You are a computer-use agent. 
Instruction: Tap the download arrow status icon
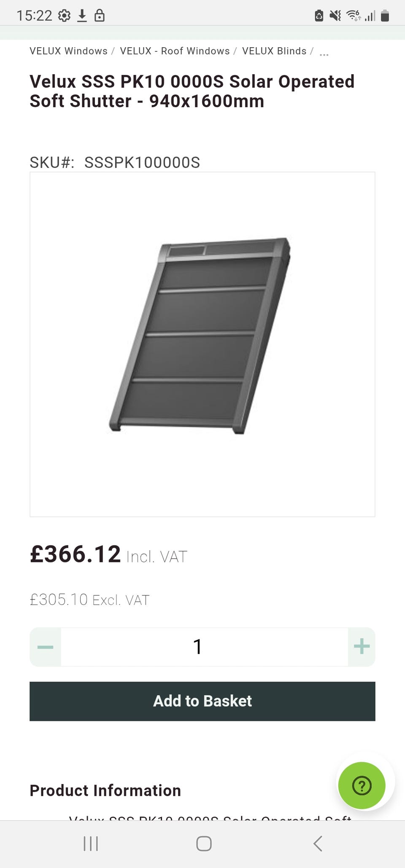coord(82,16)
